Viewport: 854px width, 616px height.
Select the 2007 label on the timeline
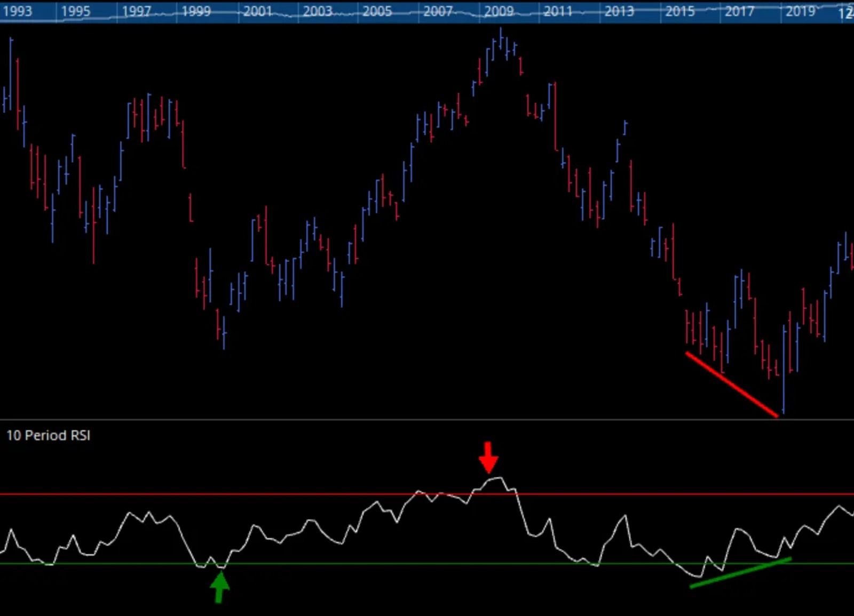click(x=438, y=11)
